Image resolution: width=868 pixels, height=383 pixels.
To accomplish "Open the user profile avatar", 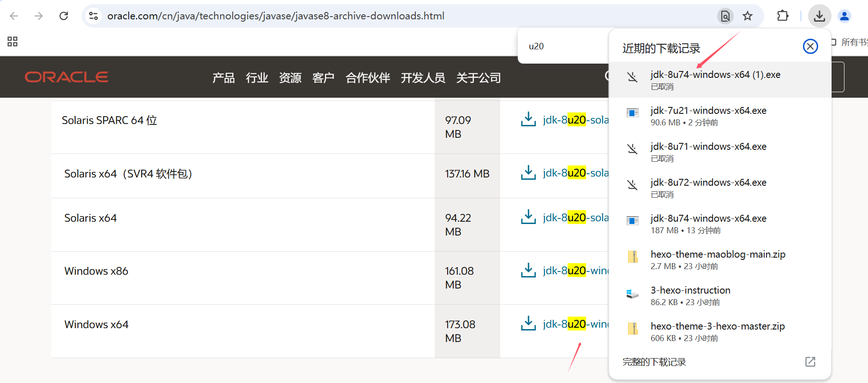I will (844, 16).
